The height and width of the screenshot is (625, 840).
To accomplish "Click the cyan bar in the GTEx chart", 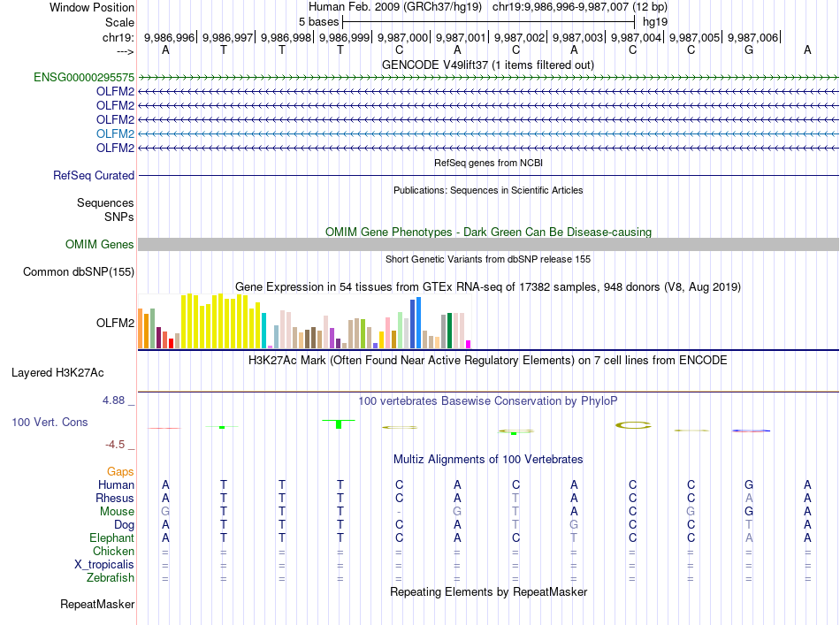I will 263,331.
